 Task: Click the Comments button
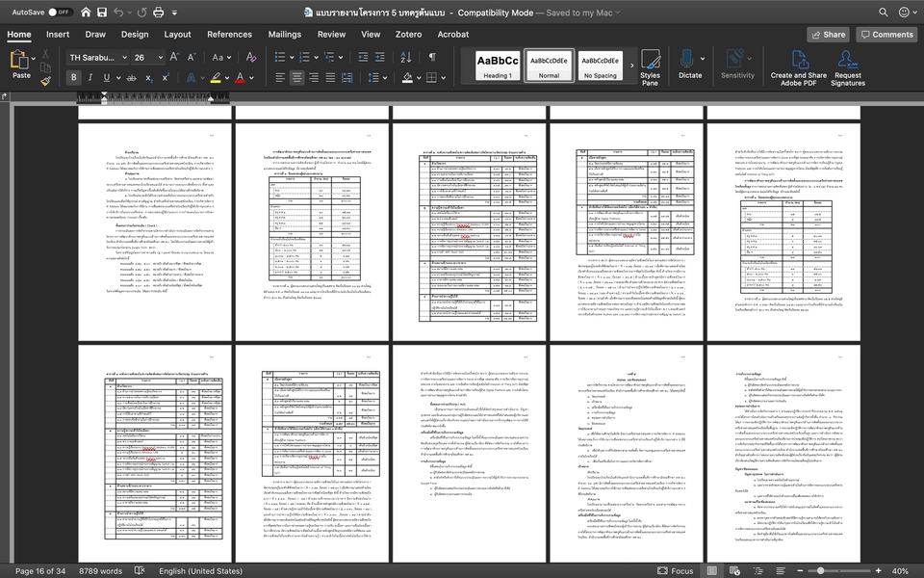(886, 35)
